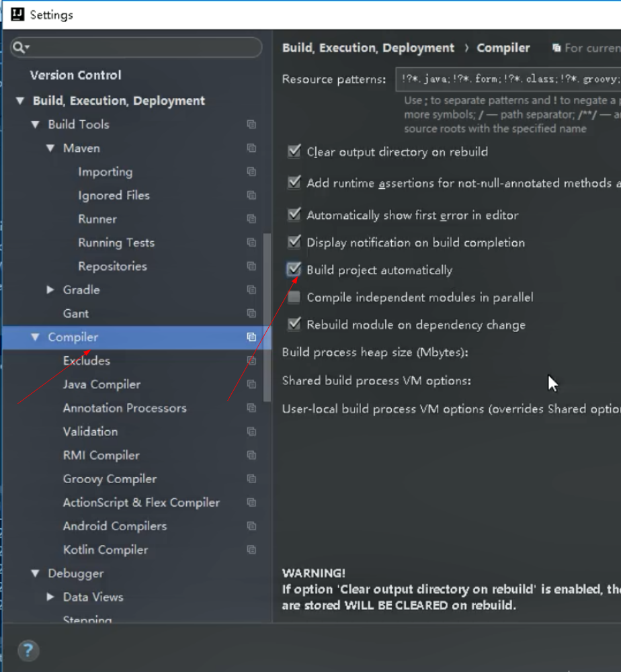Click the copy icon beside Kotlin Compiler
This screenshot has height=672, width=621.
coord(251,550)
